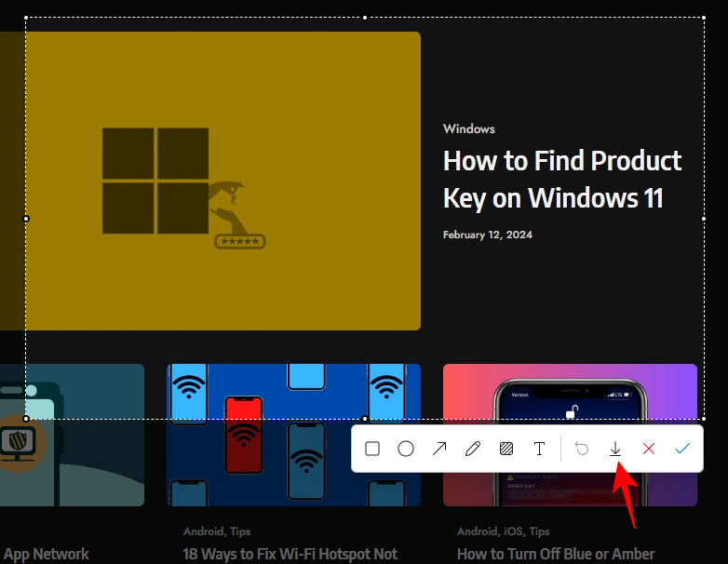Open 'How to Find Product Key' article
728x564 pixels.
click(562, 180)
